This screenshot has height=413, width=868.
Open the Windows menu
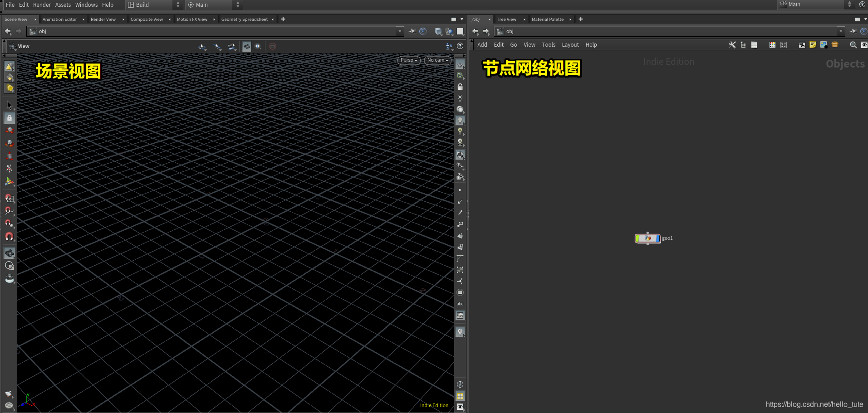pos(86,5)
